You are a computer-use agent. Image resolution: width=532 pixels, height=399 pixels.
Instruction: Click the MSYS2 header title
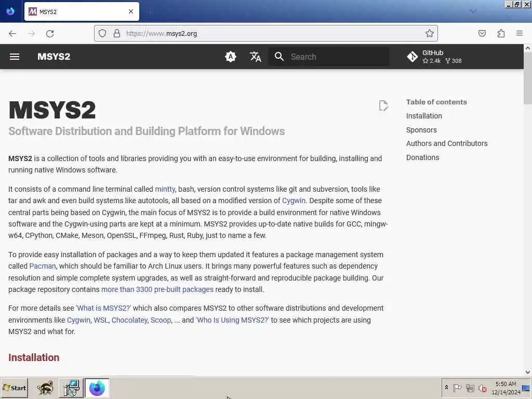pos(54,57)
